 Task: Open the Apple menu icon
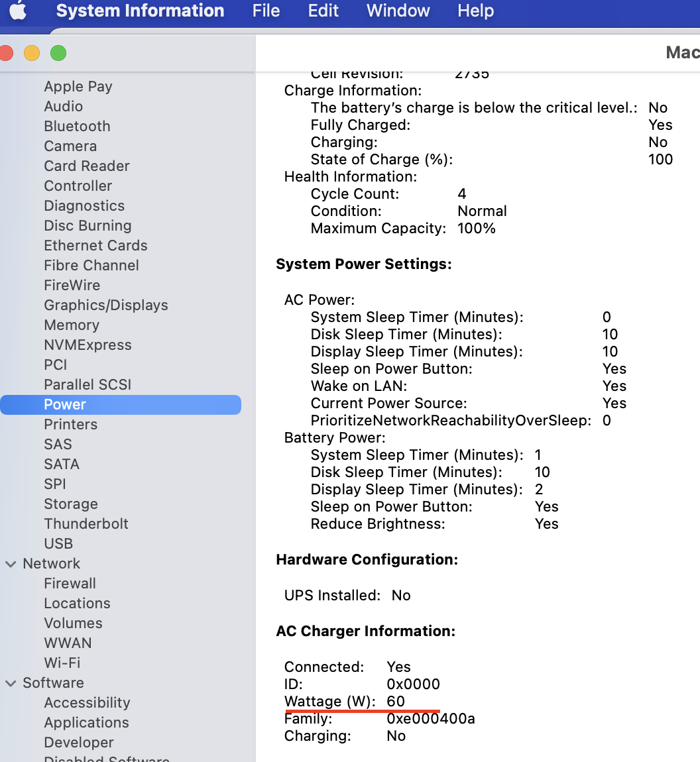pos(19,11)
